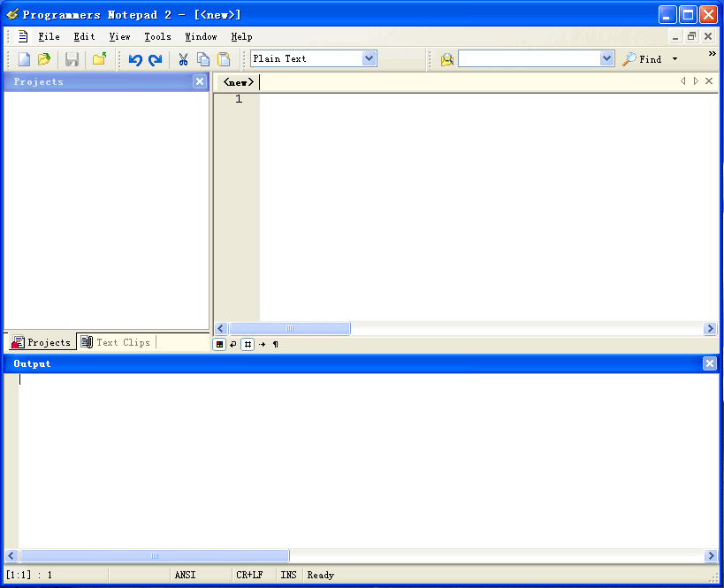
Task: Click Output horizontal scrollbar thumb
Action: [154, 555]
